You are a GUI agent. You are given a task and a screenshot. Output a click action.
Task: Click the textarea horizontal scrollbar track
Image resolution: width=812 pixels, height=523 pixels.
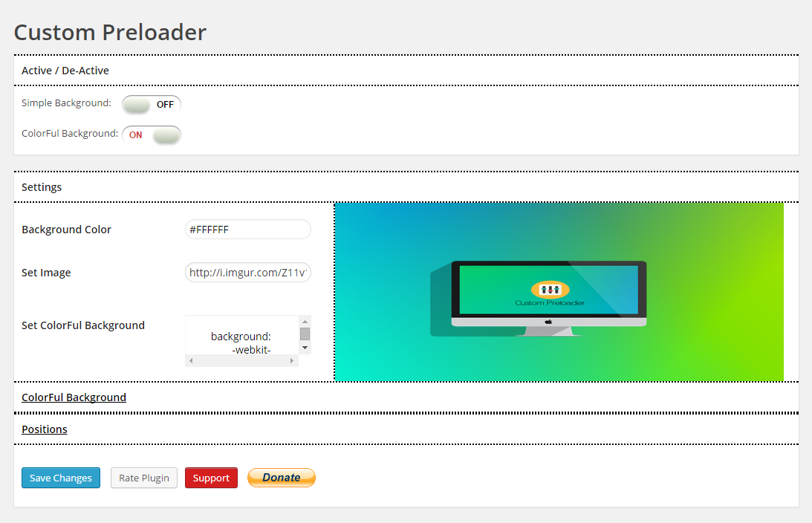pos(242,360)
